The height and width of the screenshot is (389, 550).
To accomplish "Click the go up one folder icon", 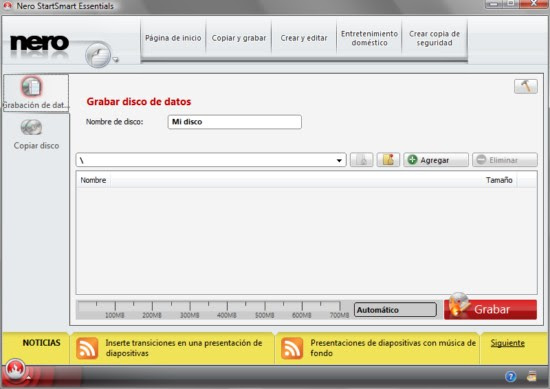I will pos(361,160).
